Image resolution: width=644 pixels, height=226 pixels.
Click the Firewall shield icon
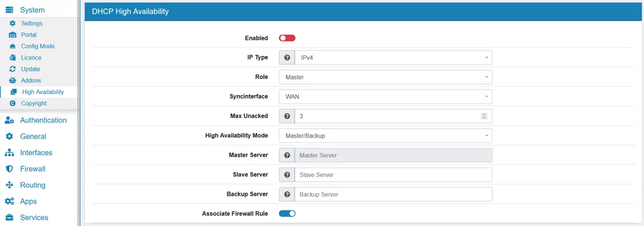pos(9,169)
